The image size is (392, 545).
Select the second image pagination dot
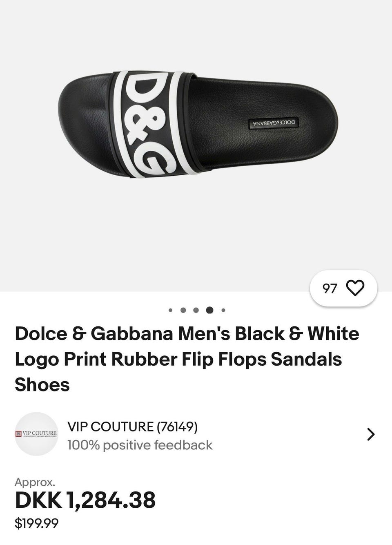pyautogui.click(x=183, y=310)
